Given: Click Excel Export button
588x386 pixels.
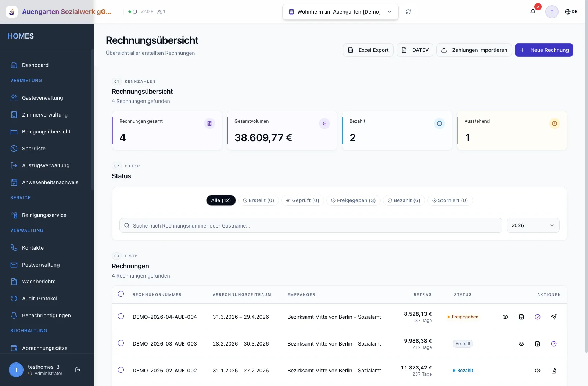Looking at the screenshot, I should 368,50.
